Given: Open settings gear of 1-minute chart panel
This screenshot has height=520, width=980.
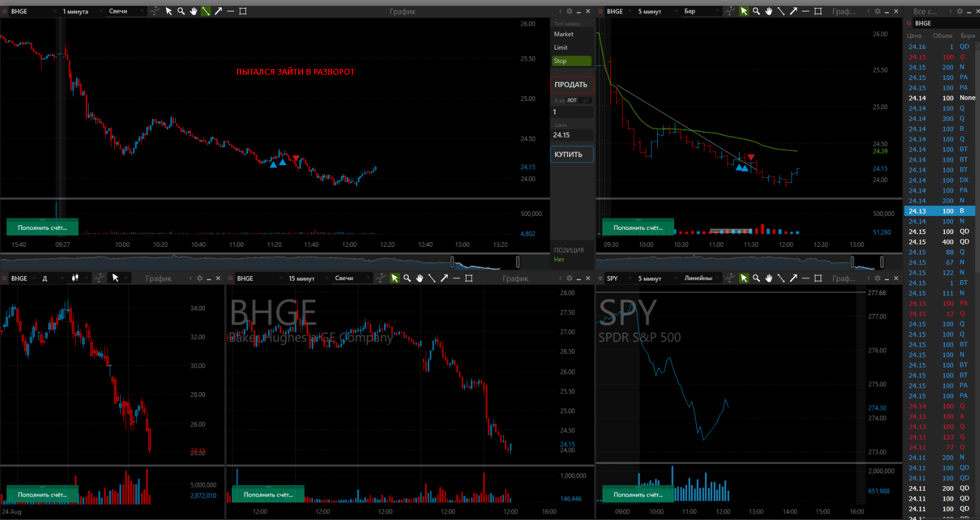Looking at the screenshot, I should pos(569,11).
